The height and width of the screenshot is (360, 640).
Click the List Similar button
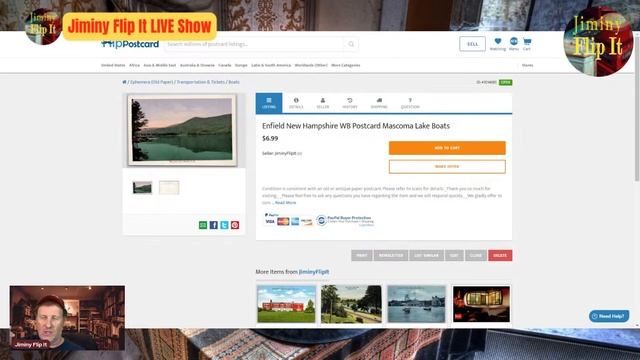pos(427,256)
